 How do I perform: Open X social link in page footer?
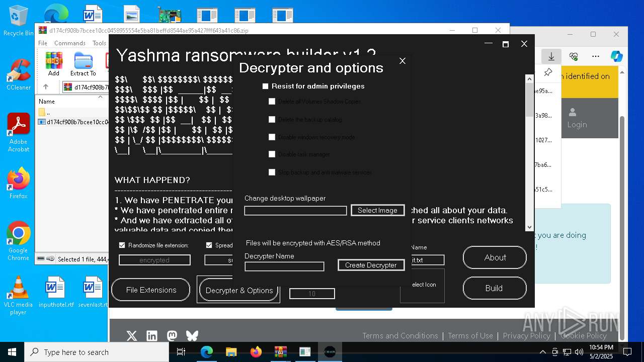(131, 336)
